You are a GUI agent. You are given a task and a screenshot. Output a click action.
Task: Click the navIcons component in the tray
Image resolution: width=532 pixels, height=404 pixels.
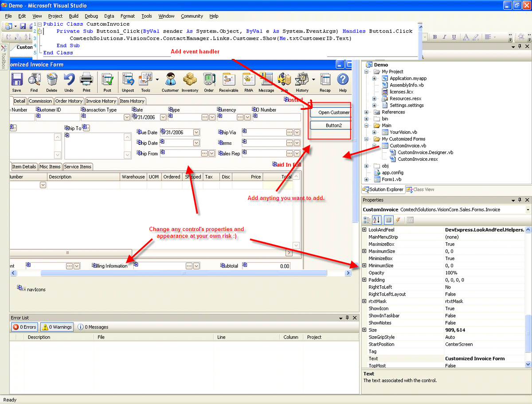point(31,289)
